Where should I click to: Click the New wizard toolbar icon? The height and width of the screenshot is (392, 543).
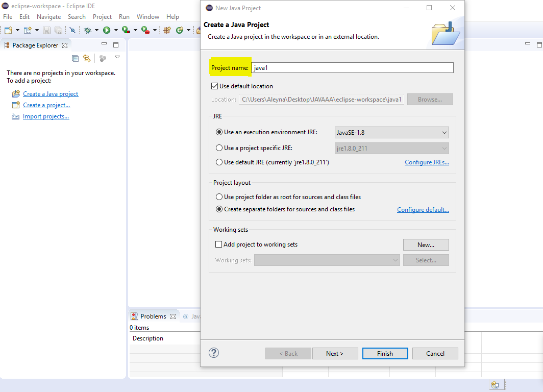point(8,31)
